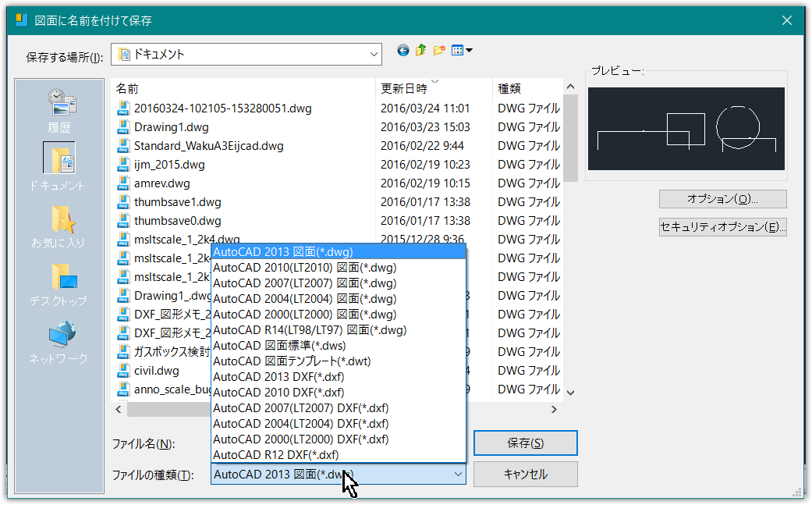Choose AutoCAD R12 DXF(*.dxf)

[x=339, y=454]
